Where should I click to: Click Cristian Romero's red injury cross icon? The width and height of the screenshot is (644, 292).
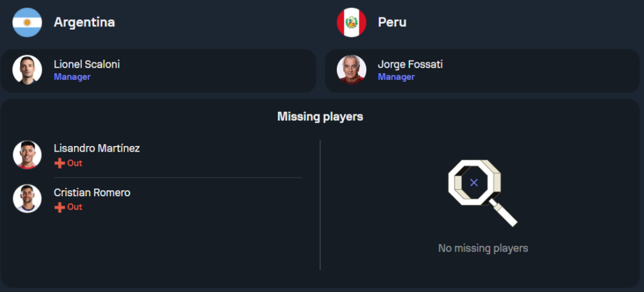[60, 207]
